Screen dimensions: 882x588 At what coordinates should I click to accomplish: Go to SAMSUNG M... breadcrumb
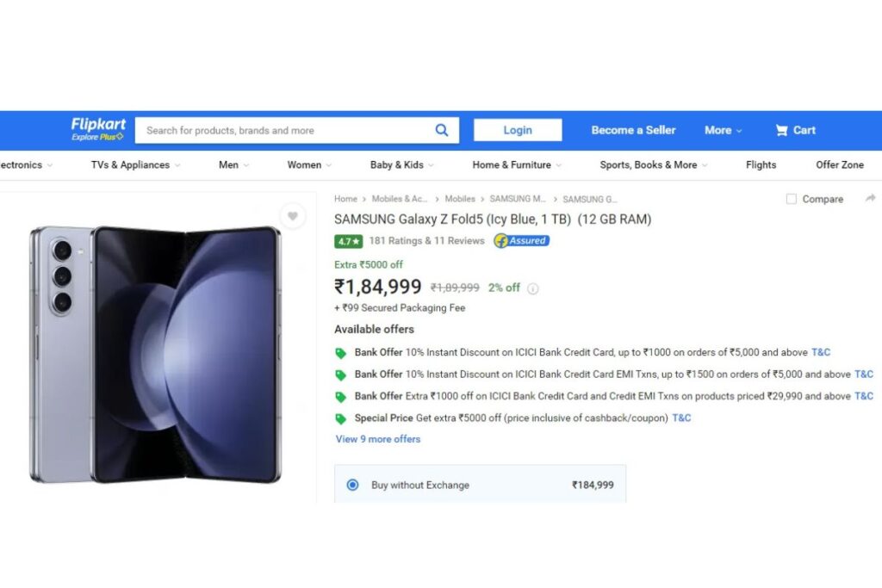pos(518,199)
